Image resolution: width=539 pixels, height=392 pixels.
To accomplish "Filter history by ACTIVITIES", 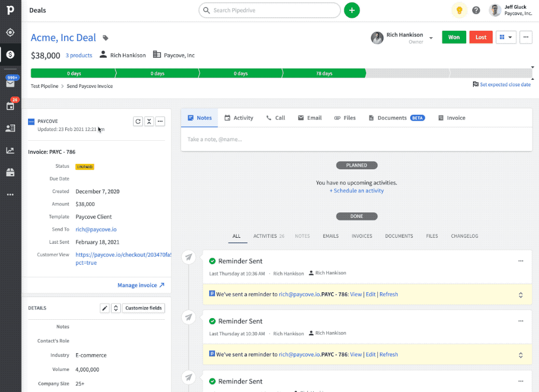I will [269, 236].
